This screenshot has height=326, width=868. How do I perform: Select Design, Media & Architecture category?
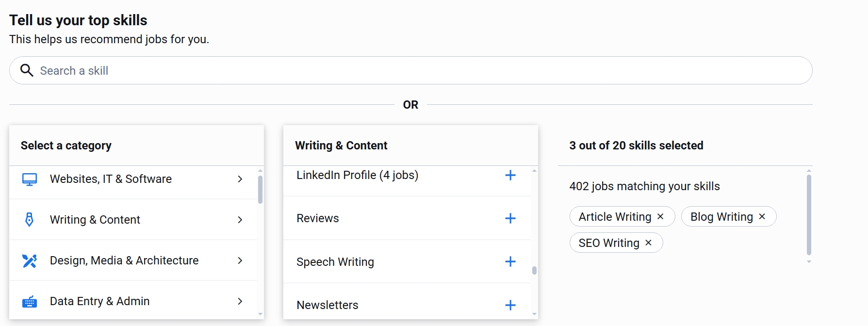tap(133, 261)
